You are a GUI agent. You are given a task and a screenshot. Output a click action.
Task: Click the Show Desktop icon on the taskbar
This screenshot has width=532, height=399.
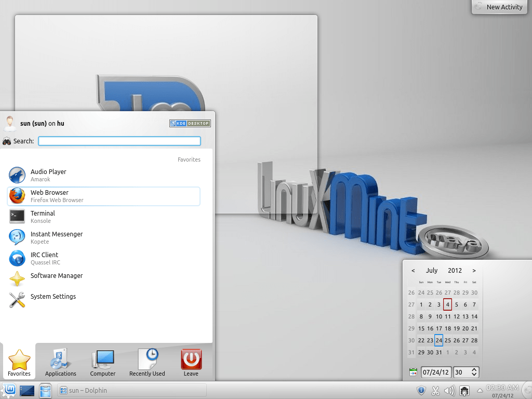(26, 390)
